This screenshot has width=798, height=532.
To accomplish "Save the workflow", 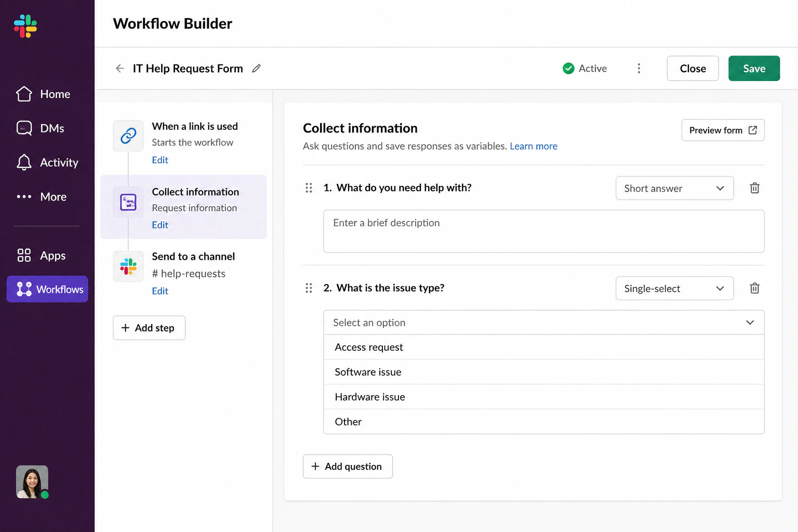I will 754,69.
